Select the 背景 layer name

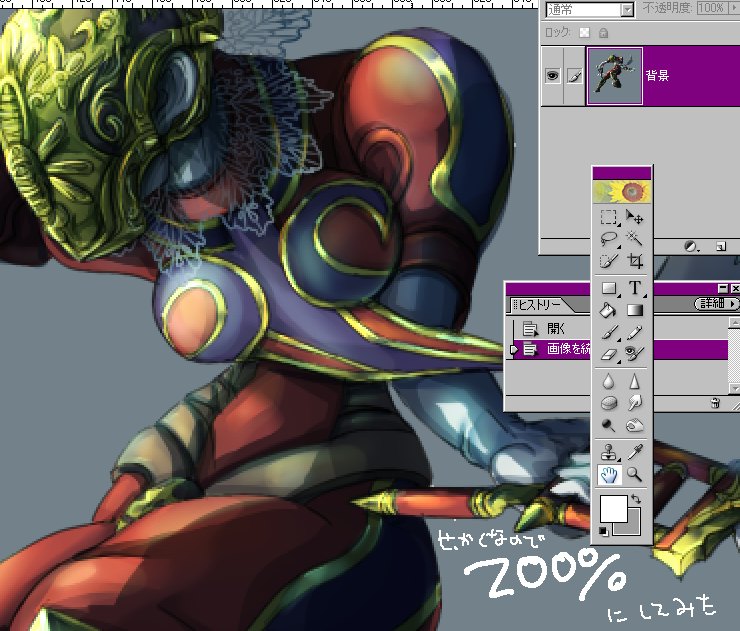click(657, 76)
